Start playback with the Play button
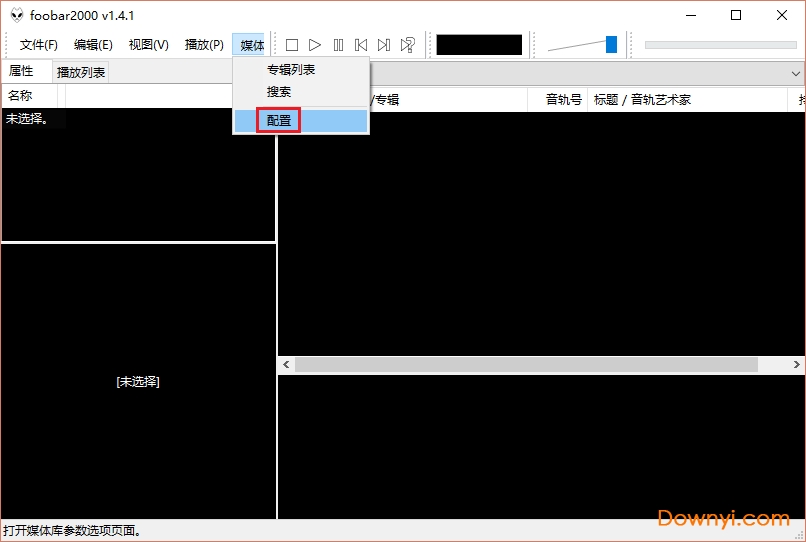Screen dimensions: 806x542 315,45
